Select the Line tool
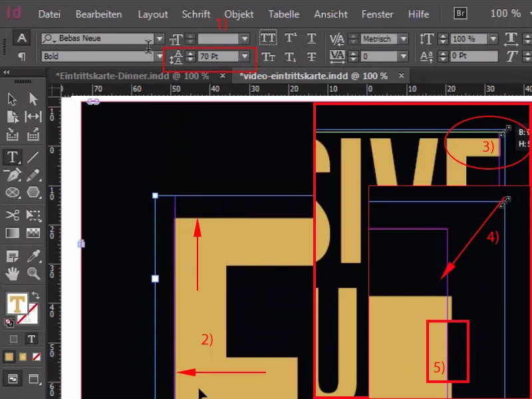The height and width of the screenshot is (399, 532). coord(33,157)
